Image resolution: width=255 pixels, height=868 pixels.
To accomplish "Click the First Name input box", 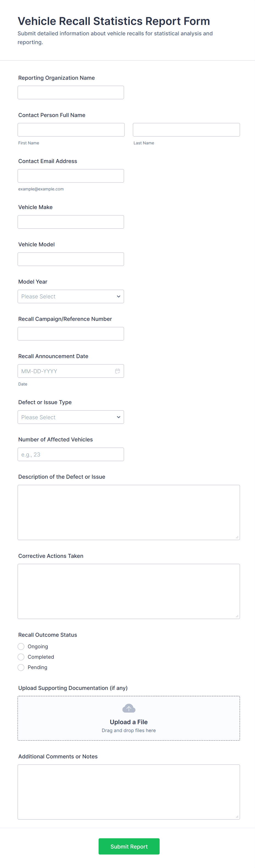I will point(71,130).
